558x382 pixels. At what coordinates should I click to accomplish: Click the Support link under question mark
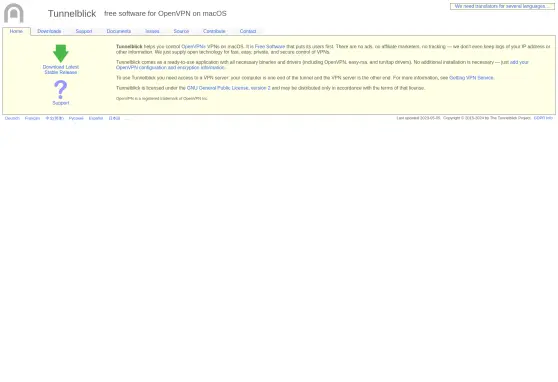click(60, 103)
